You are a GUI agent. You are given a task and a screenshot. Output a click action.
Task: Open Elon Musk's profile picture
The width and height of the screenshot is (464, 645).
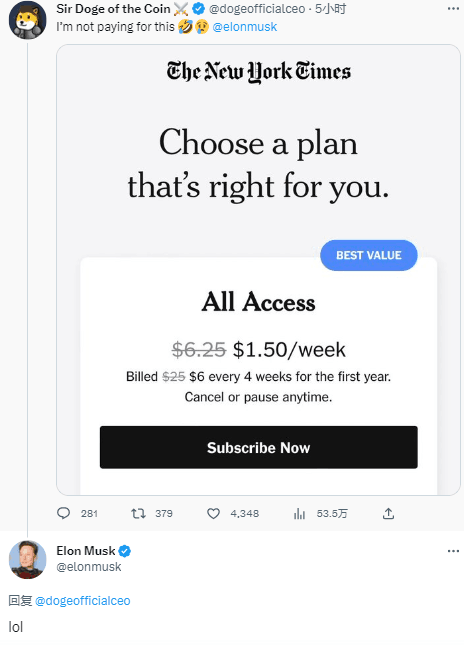pyautogui.click(x=28, y=560)
